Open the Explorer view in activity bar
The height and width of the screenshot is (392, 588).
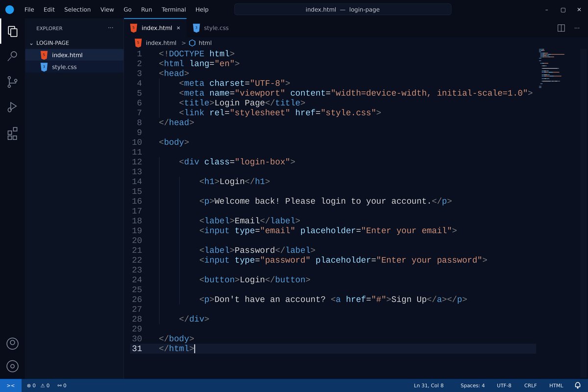coord(12,32)
